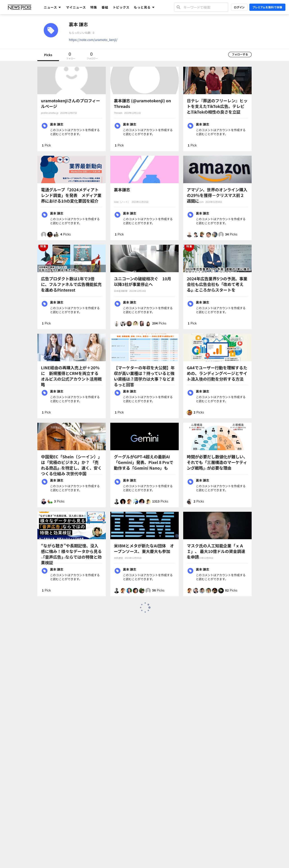The height and width of the screenshot is (868, 289).
Task: Click the search magnifier icon
Action: (x=179, y=7)
